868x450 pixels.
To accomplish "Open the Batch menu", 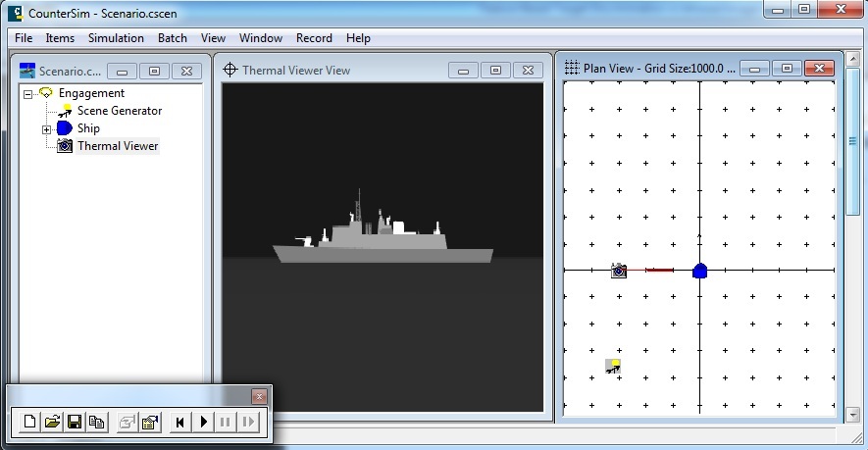I will pos(173,38).
